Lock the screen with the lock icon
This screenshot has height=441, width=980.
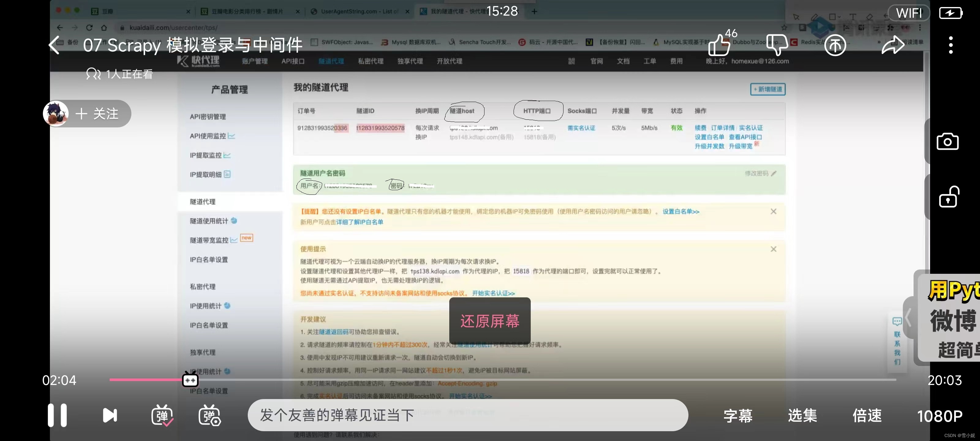[948, 196]
